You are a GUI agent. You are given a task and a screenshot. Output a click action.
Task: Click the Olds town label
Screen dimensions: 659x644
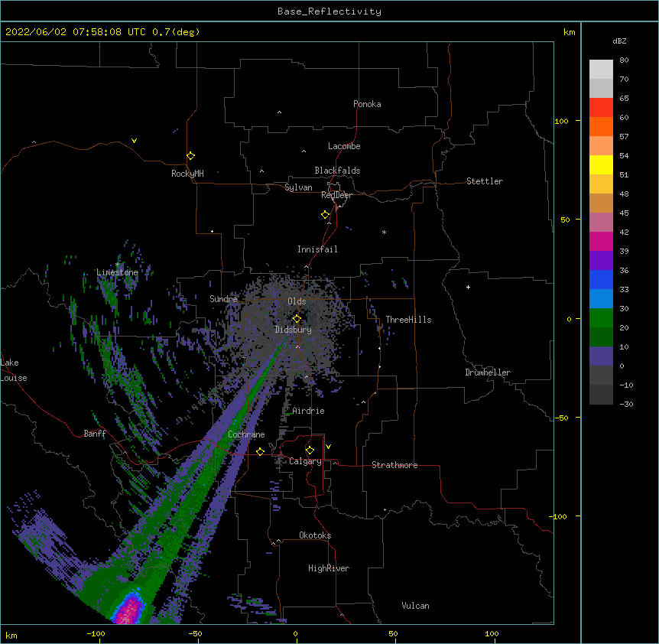297,301
